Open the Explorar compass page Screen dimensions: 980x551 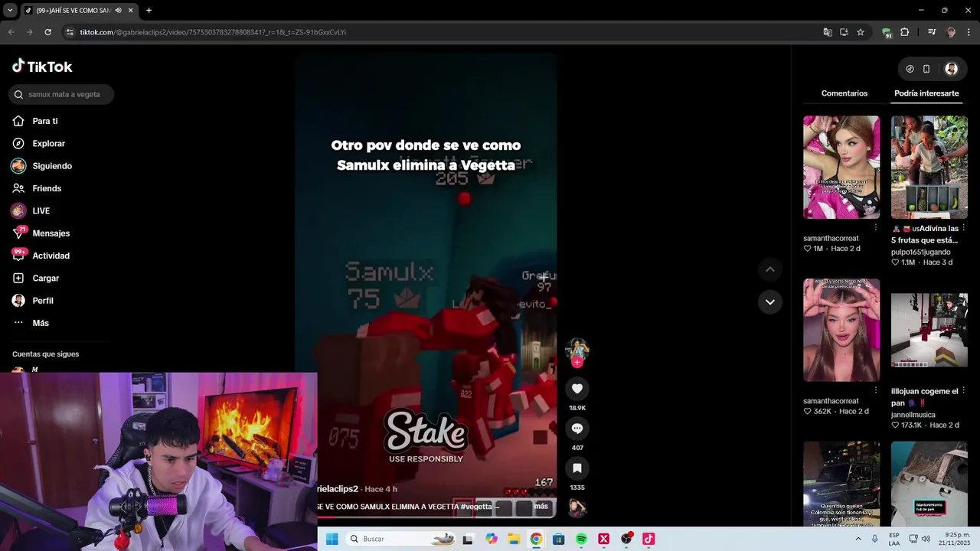pos(39,143)
